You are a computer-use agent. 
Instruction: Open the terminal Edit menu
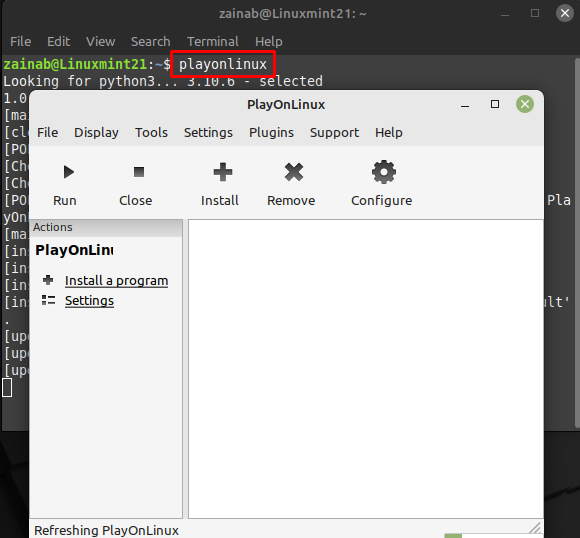pyautogui.click(x=58, y=41)
